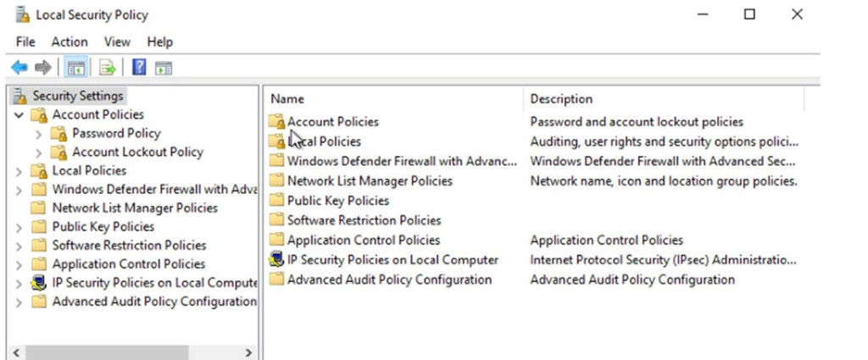Collapse the Account Policies tree node
This screenshot has width=868, height=360.
[19, 115]
